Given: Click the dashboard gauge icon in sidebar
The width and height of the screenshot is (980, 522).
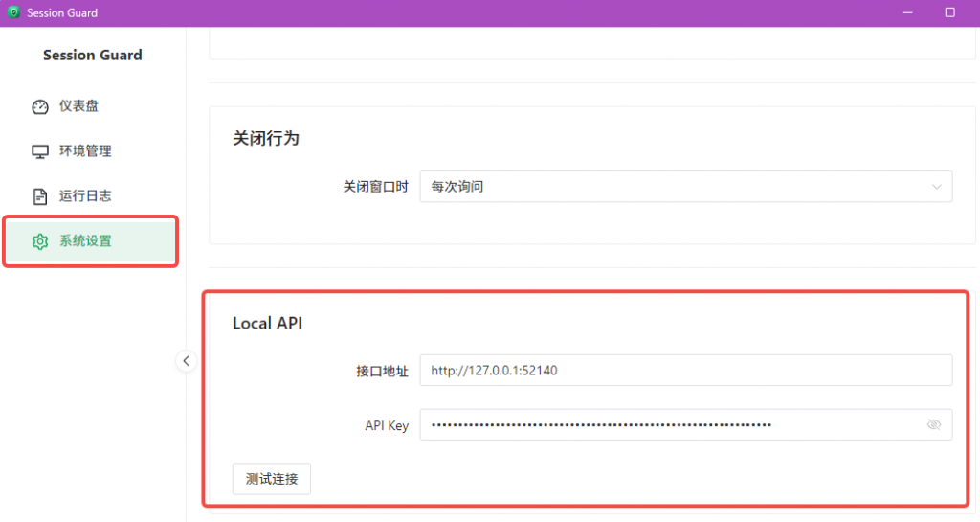Looking at the screenshot, I should tap(40, 106).
